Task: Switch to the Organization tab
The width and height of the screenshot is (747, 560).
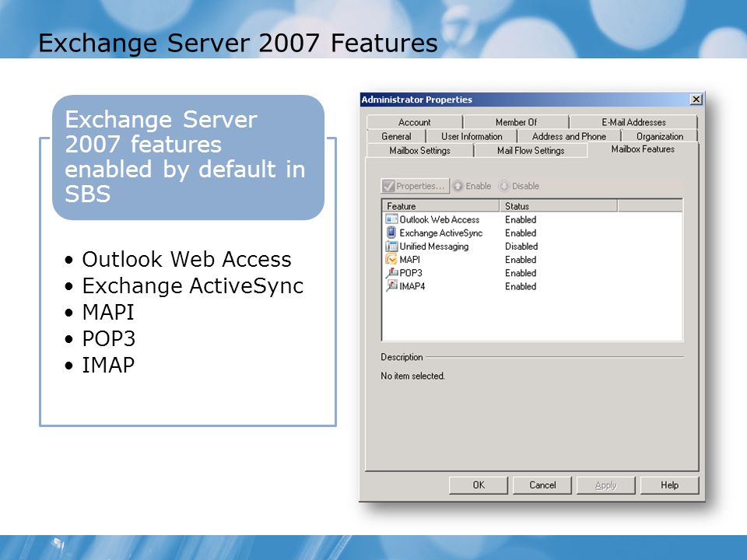Action: (660, 137)
